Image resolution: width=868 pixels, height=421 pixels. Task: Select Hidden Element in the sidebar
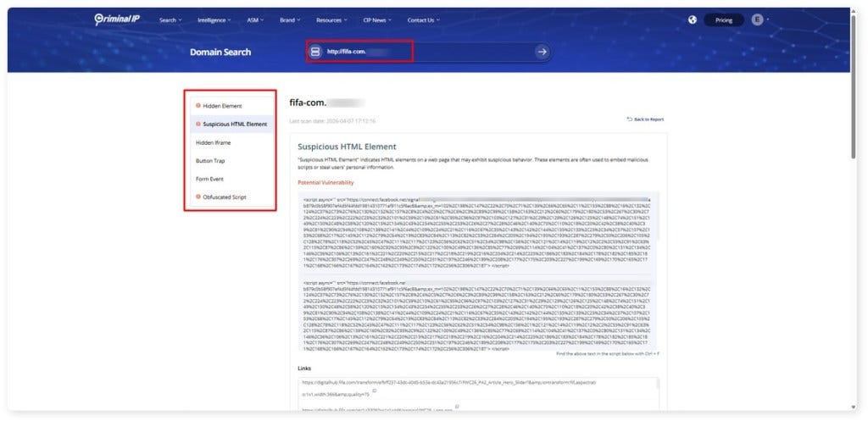232,106
